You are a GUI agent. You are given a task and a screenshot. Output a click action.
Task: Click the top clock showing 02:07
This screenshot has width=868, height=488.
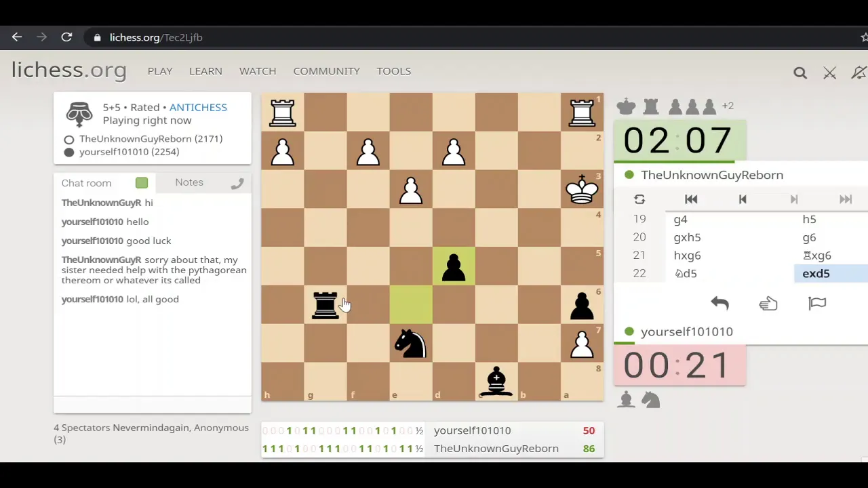coord(679,140)
